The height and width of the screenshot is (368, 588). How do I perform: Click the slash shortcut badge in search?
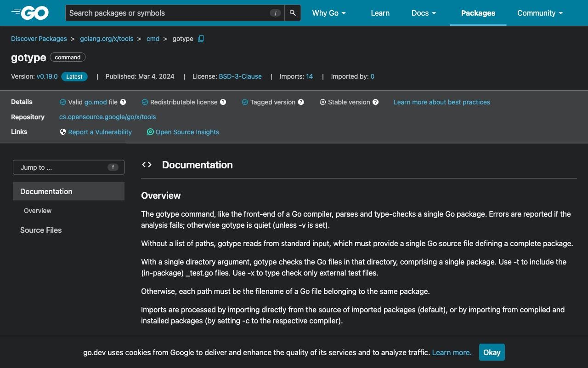(275, 13)
